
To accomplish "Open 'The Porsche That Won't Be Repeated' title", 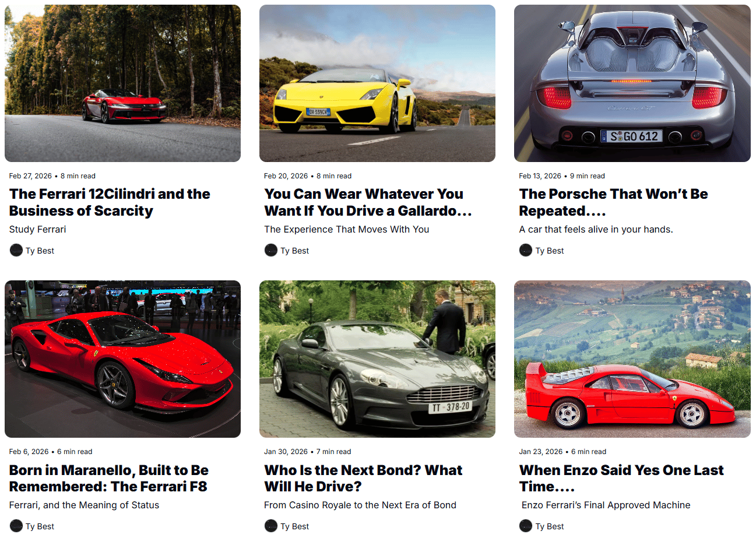I will point(613,202).
